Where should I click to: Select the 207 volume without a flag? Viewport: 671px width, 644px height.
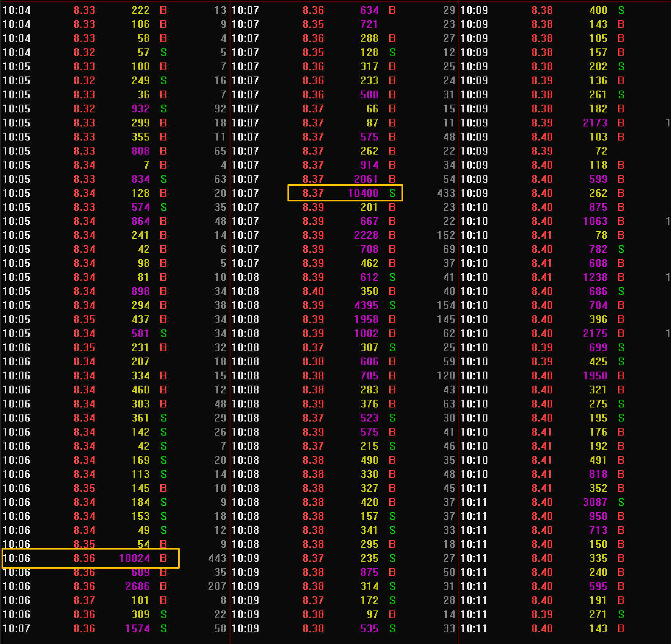coord(141,361)
